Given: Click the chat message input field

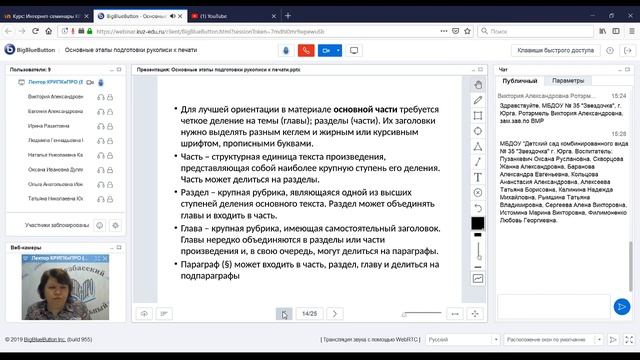Looking at the screenshot, I should (553, 307).
